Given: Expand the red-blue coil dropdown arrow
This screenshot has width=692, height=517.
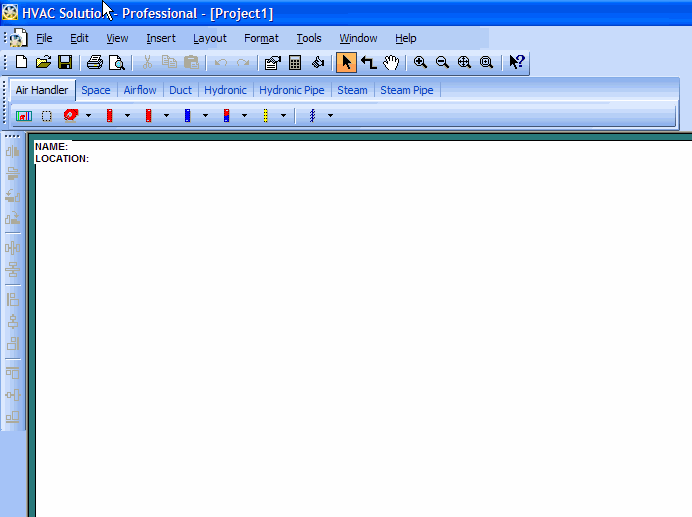Looking at the screenshot, I should [244, 116].
